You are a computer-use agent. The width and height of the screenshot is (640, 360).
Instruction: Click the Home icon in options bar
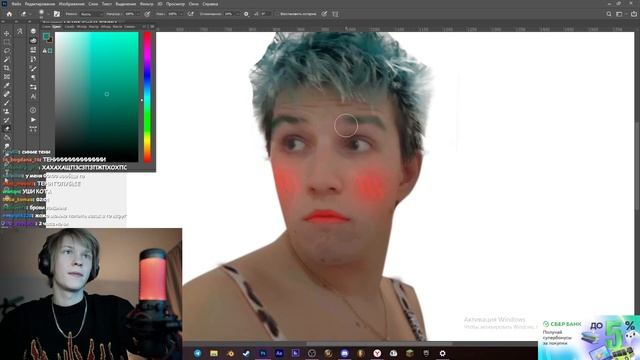(x=9, y=14)
